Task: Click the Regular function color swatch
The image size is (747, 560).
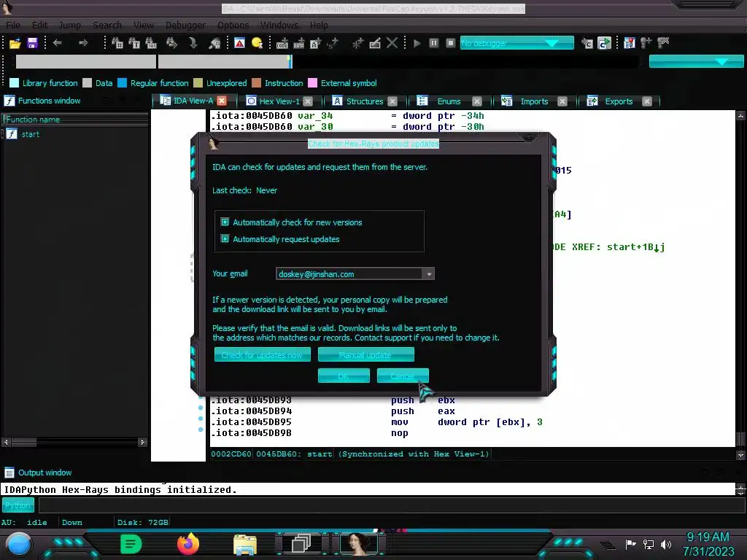Action: pos(122,83)
